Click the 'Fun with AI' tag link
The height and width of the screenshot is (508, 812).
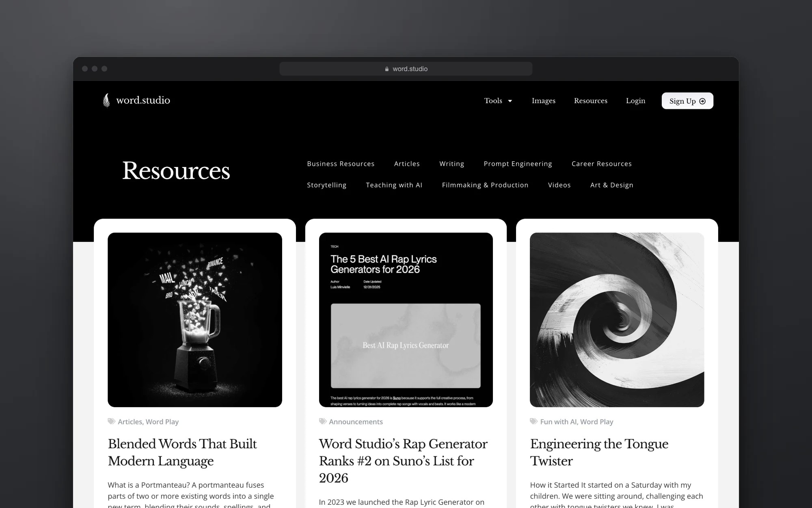tap(558, 422)
